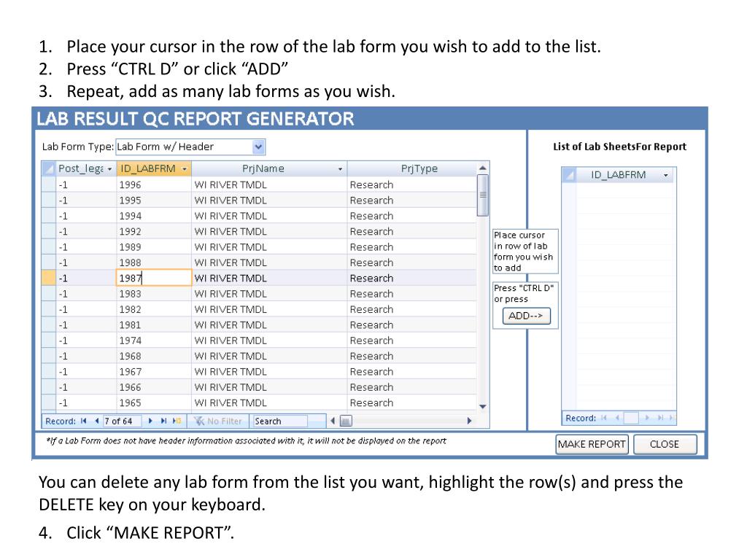
Task: Click ID cell 1994
Action: [x=153, y=216]
